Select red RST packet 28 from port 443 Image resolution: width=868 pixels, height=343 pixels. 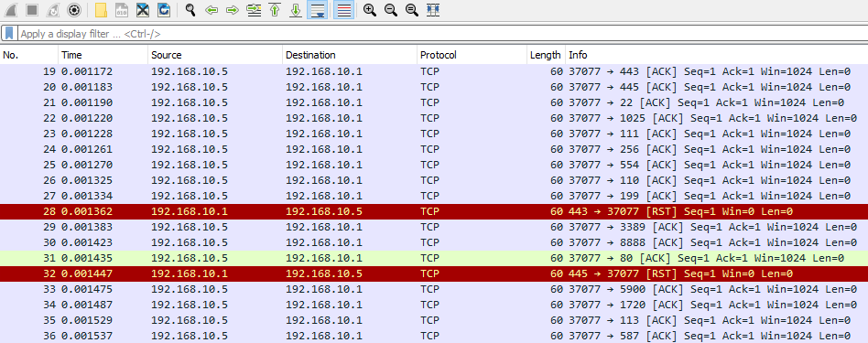[x=434, y=211]
